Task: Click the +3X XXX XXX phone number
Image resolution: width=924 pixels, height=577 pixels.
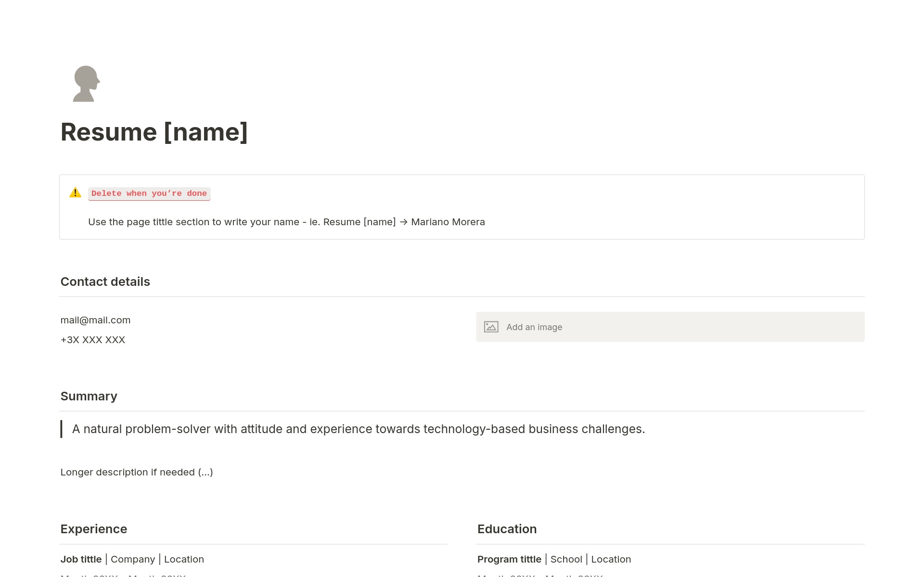Action: [93, 340]
